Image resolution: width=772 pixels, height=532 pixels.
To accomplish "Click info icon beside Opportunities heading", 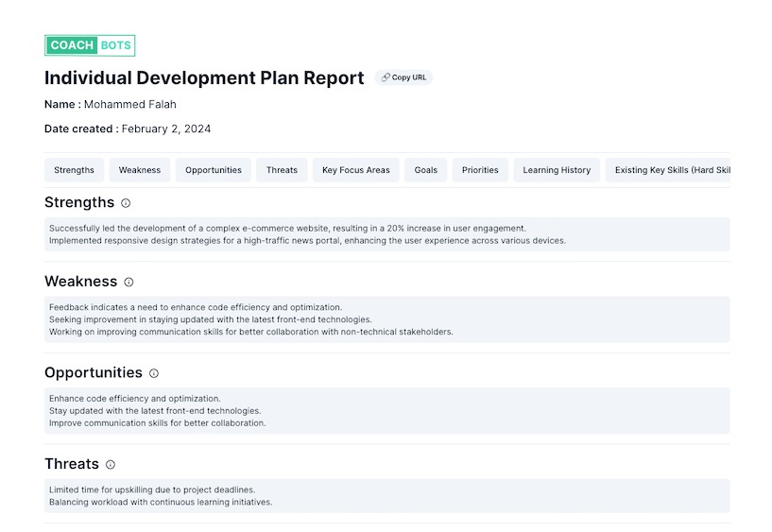I will click(x=154, y=373).
